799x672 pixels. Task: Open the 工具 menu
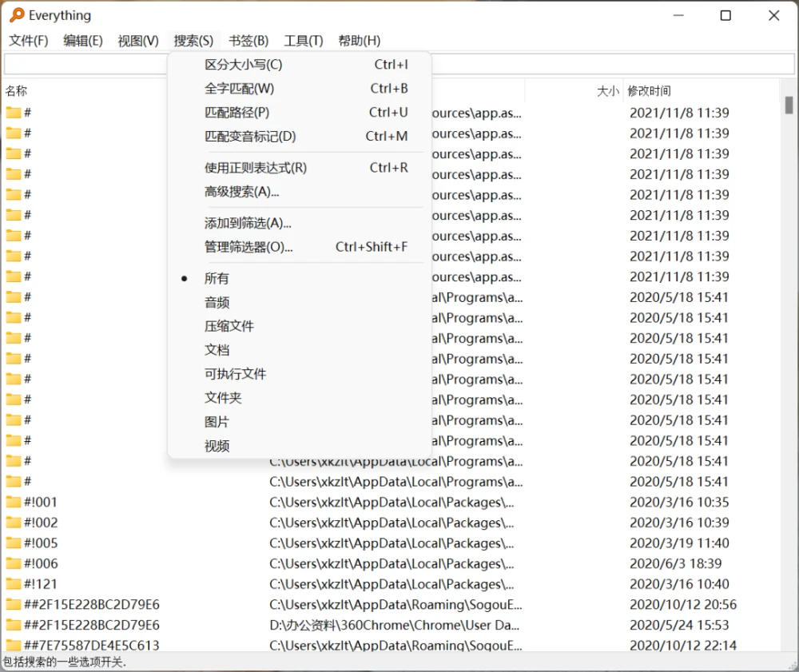(303, 41)
